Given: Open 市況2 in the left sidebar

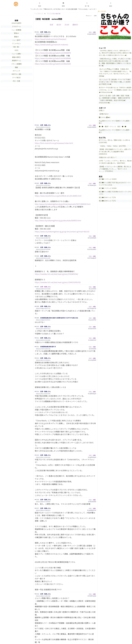Looking at the screenshot, I should tap(17, 50).
